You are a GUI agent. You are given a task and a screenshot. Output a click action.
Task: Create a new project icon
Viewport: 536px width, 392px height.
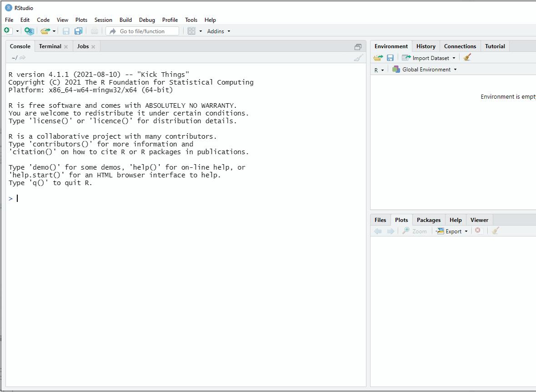coord(30,31)
